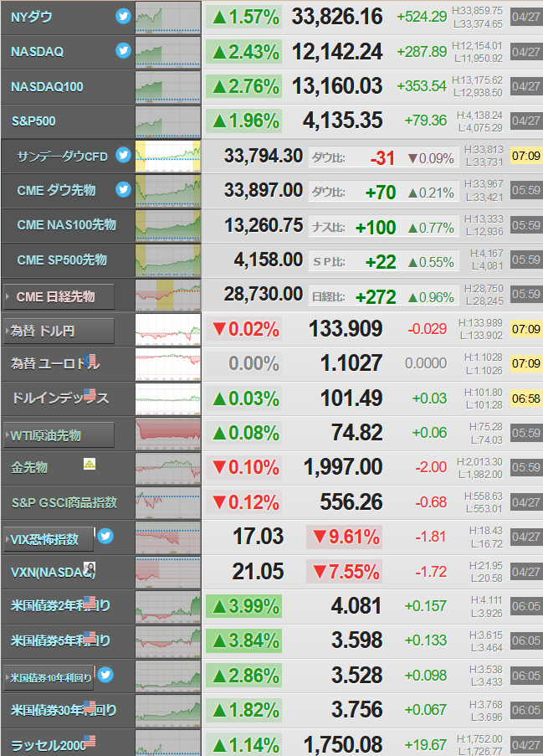Open the CME SP500先物 link

pyautogui.click(x=62, y=260)
